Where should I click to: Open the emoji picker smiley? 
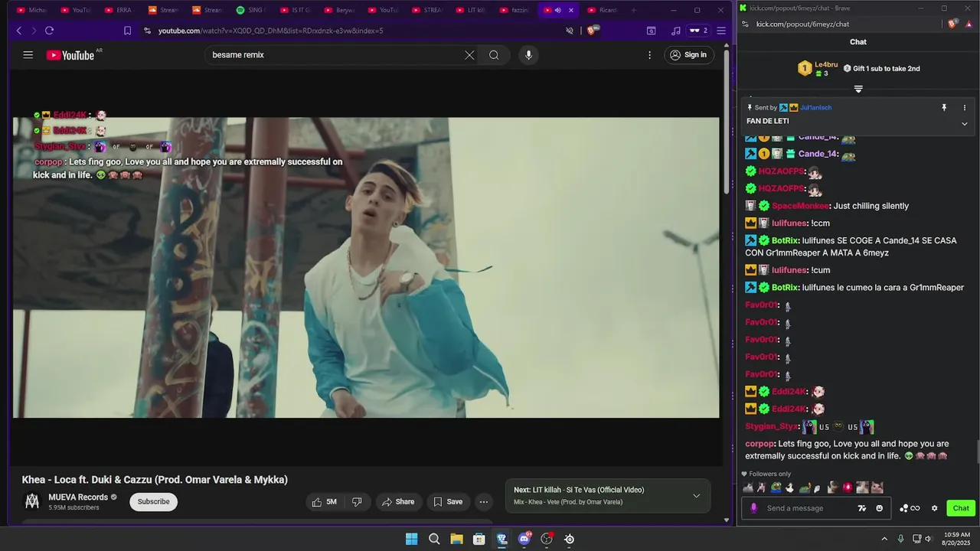879,508
